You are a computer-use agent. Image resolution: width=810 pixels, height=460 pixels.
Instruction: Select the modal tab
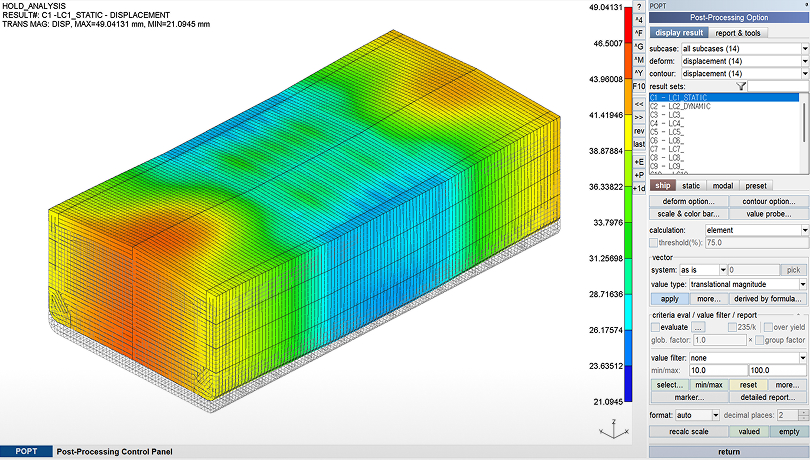click(x=723, y=185)
